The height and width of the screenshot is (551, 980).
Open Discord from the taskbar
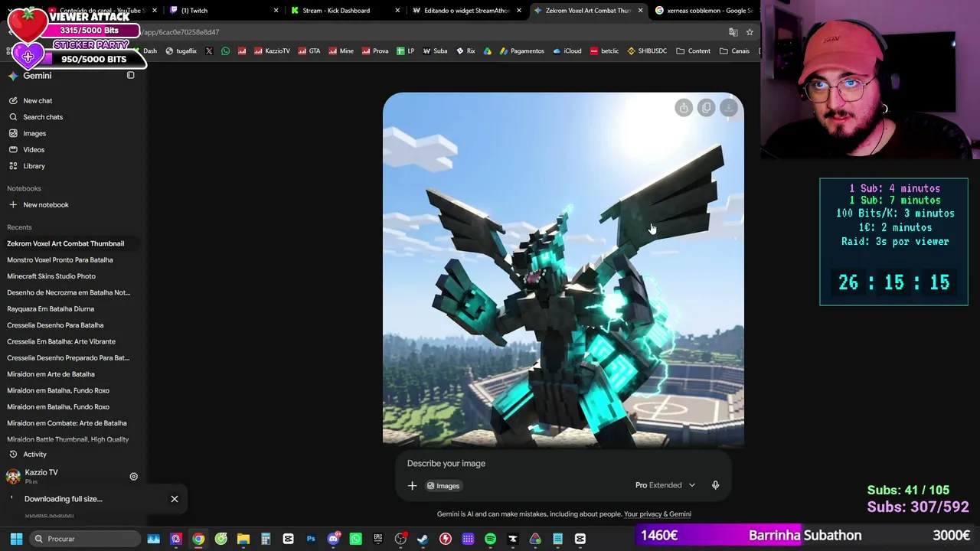[x=333, y=539]
